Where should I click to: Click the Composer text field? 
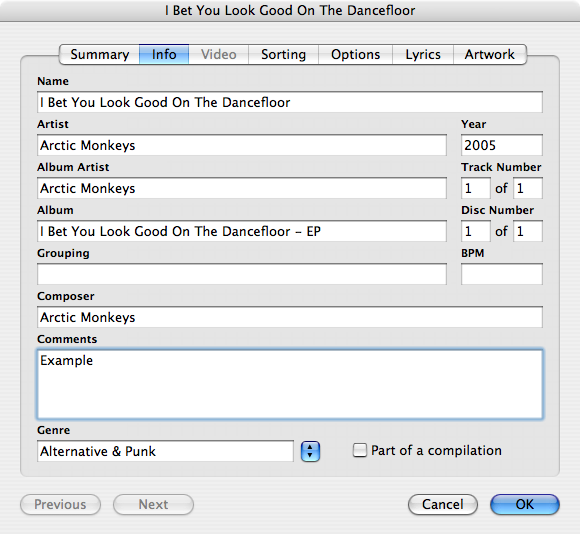[x=290, y=317]
